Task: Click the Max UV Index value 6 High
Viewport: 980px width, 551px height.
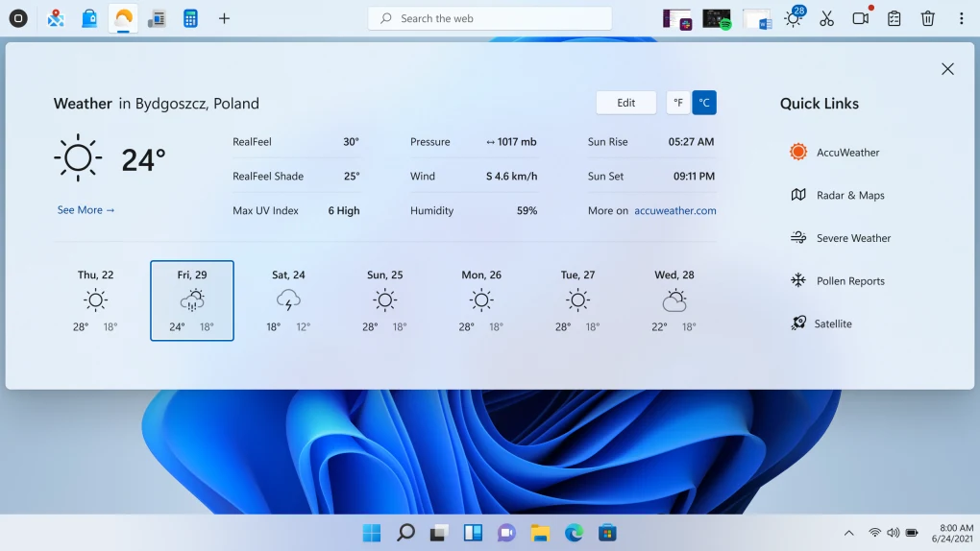Action: click(x=344, y=210)
